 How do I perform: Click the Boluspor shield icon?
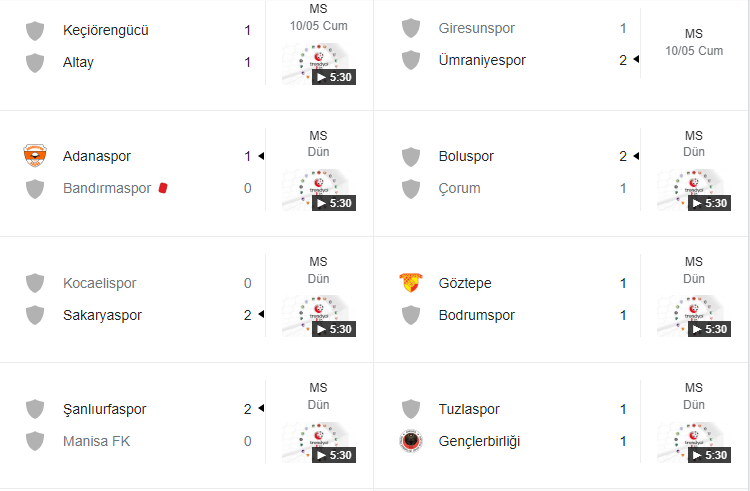pyautogui.click(x=411, y=156)
